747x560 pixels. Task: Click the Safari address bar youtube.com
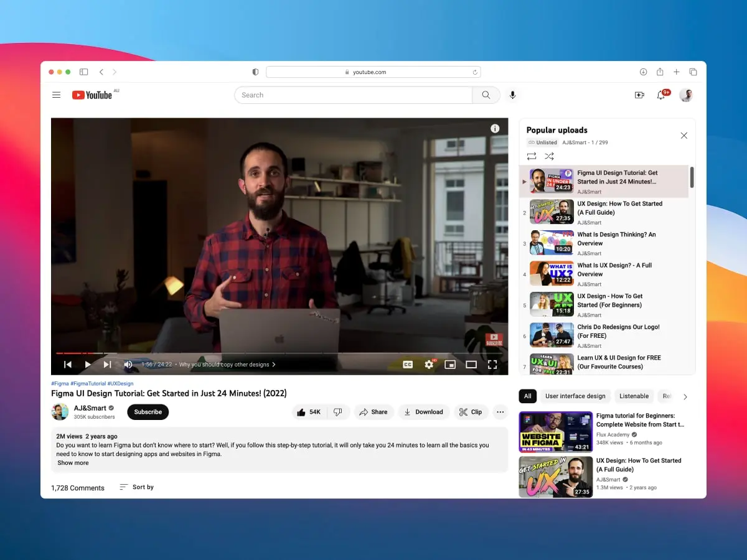(x=373, y=72)
